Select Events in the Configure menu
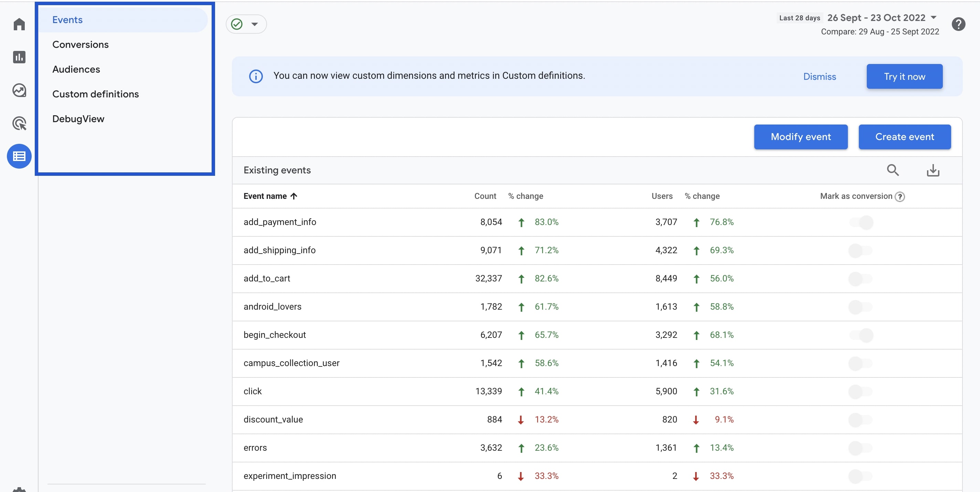The height and width of the screenshot is (492, 980). (123, 20)
